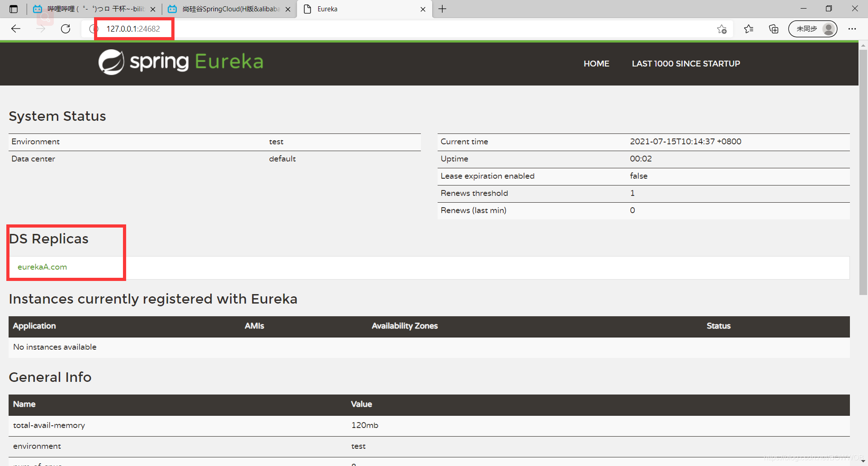Click the 120mb value cell
Viewport: 868px width, 466px height.
(365, 425)
